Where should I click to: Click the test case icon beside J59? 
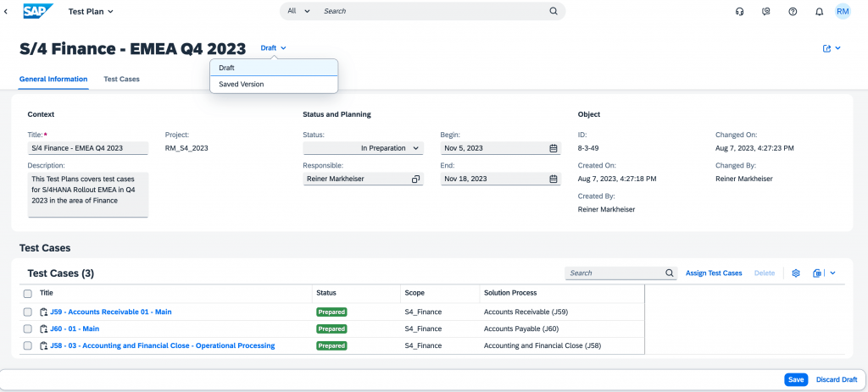pos(44,312)
